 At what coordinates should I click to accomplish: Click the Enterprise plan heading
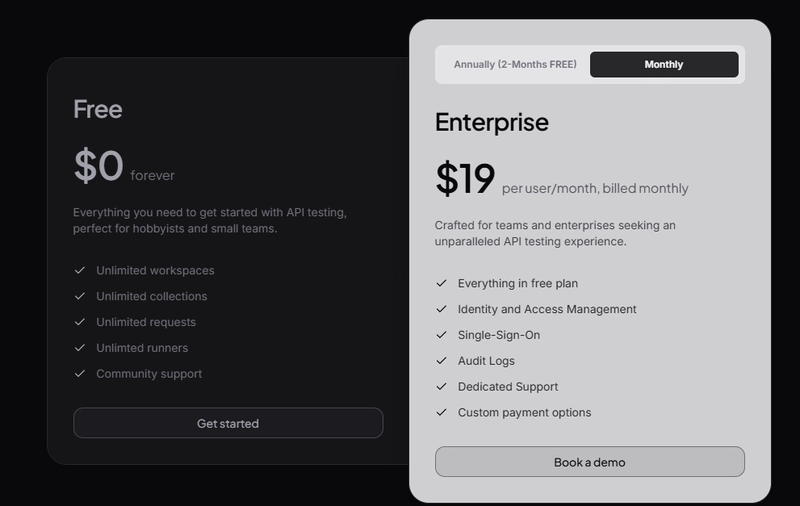click(x=492, y=122)
